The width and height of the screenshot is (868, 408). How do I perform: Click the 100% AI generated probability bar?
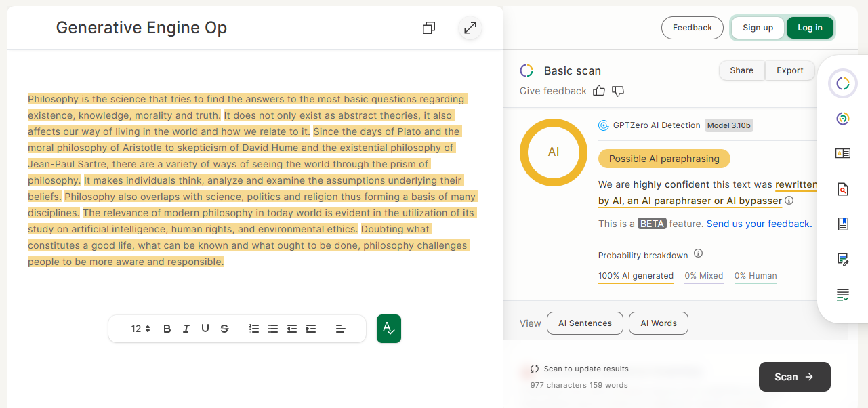point(636,277)
